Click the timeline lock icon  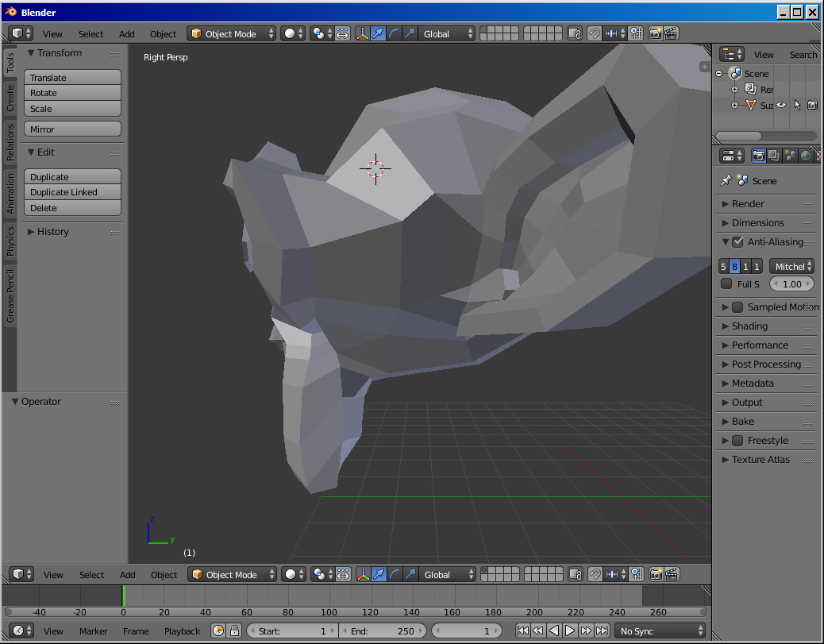(x=234, y=631)
